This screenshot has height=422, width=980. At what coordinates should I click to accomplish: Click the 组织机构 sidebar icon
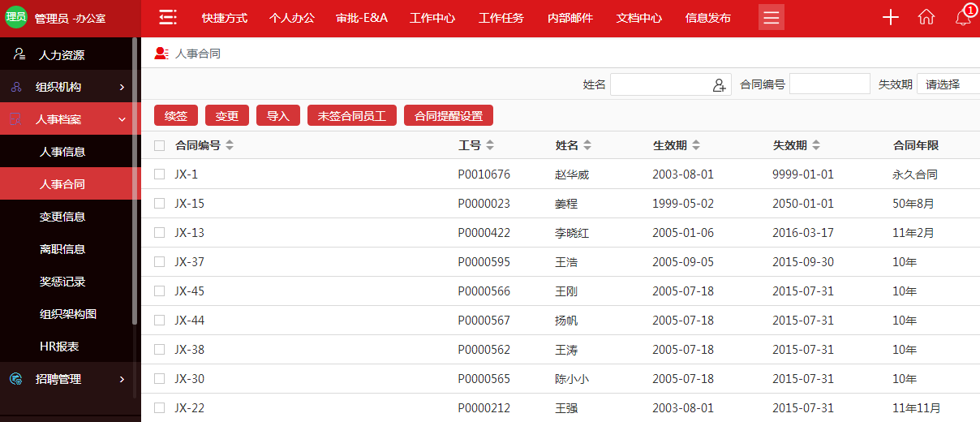tap(16, 87)
